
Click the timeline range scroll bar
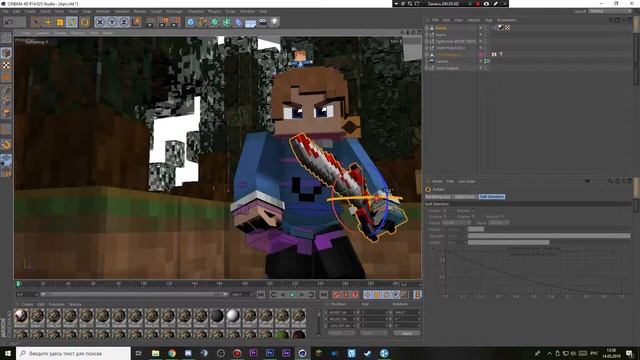pos(133,294)
